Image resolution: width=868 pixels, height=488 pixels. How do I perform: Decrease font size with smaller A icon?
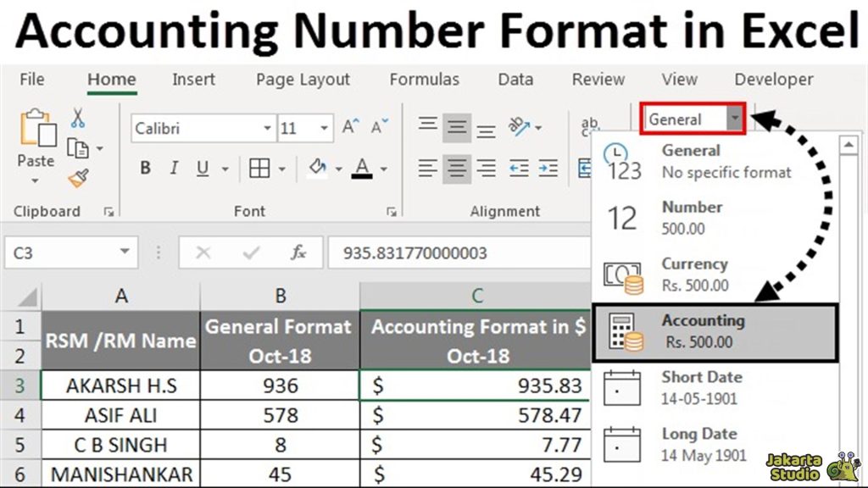(x=379, y=127)
